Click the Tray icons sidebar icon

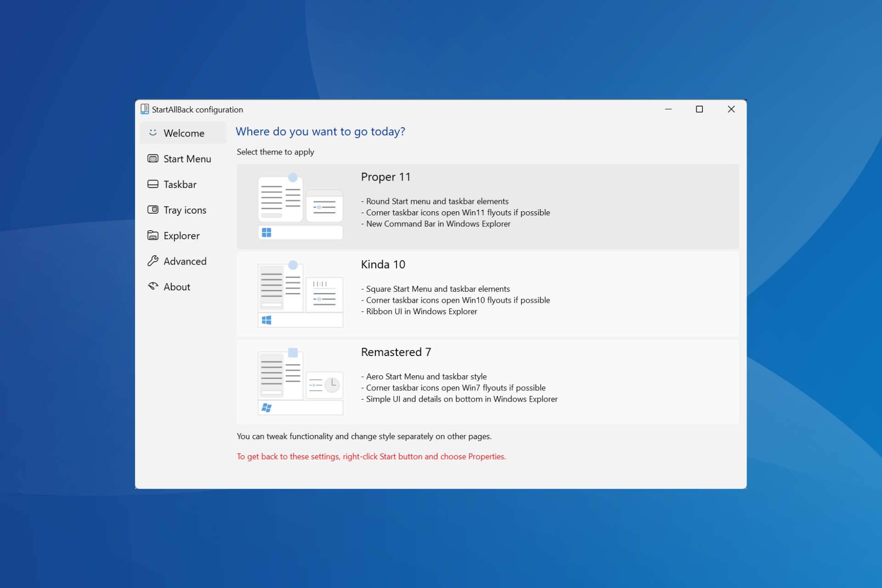pyautogui.click(x=153, y=210)
